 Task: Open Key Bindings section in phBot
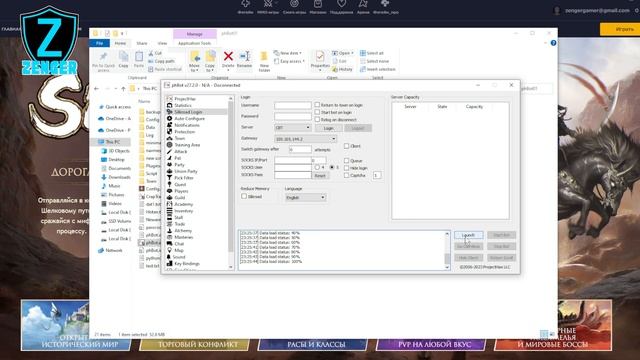pyautogui.click(x=187, y=263)
